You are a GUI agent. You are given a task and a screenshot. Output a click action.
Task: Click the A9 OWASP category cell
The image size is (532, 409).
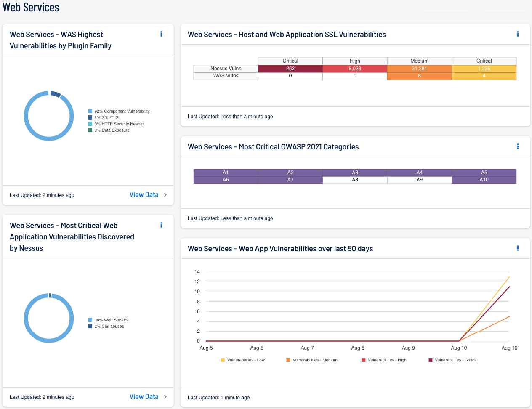point(420,180)
